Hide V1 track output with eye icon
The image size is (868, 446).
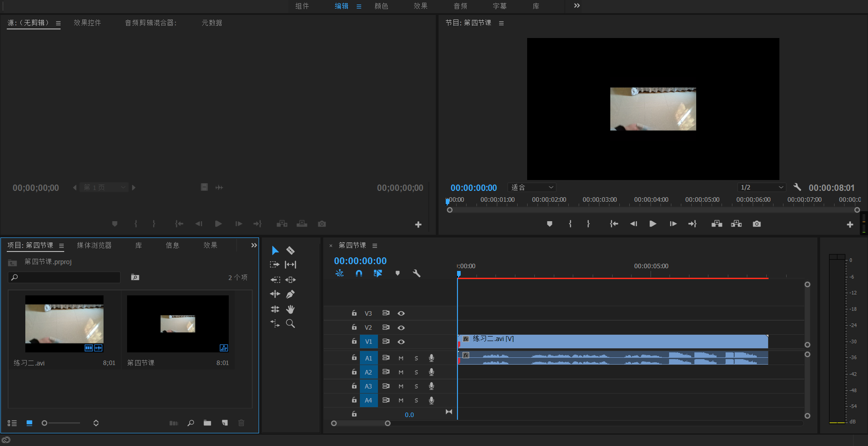(401, 342)
